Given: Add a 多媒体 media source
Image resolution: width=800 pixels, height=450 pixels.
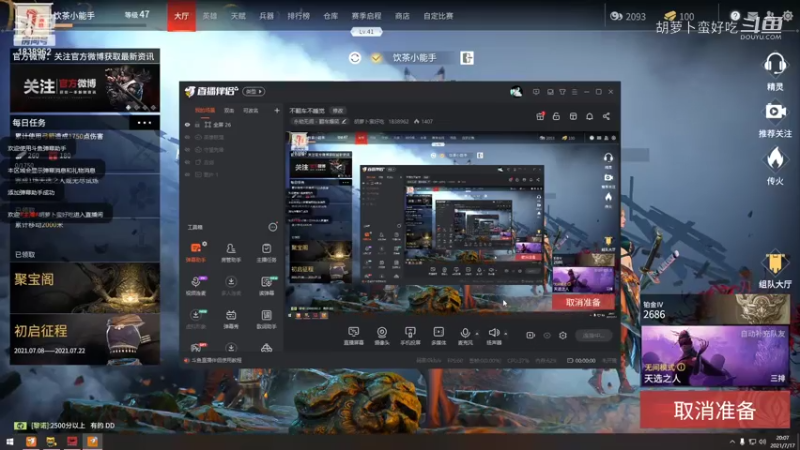Looking at the screenshot, I should point(438,336).
